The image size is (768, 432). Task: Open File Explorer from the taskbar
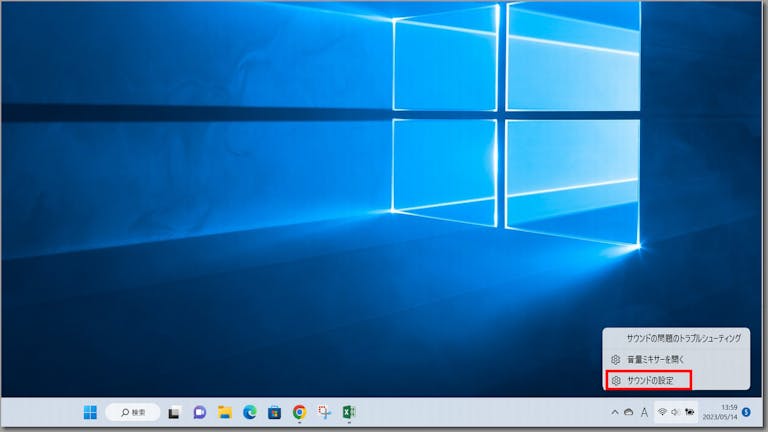[x=225, y=412]
